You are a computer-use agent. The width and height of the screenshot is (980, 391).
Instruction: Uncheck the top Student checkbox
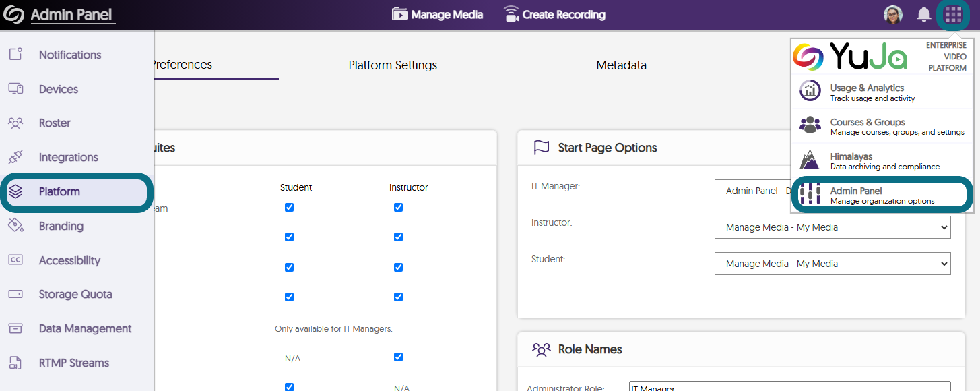[289, 208]
